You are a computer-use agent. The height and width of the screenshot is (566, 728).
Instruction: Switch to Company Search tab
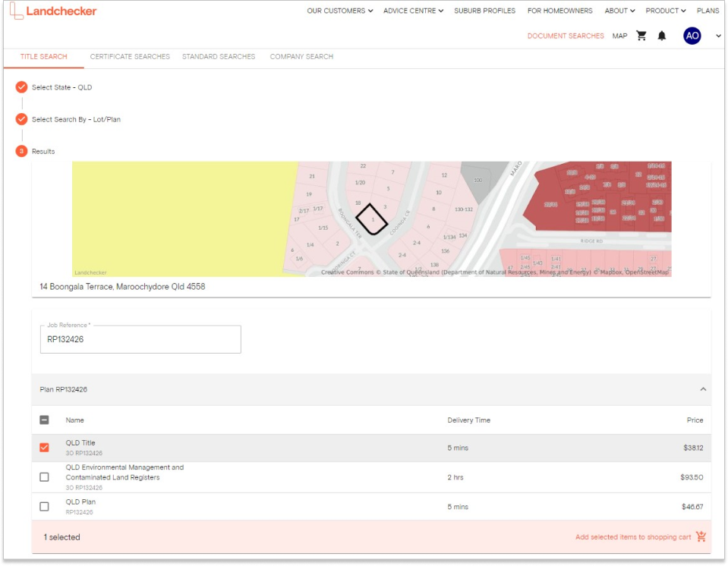[x=302, y=57]
